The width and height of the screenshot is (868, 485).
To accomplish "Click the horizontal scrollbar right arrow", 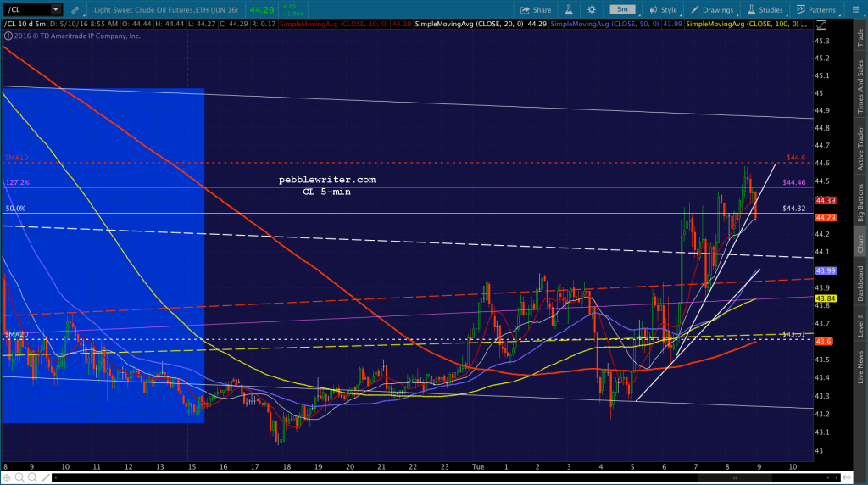I will click(x=837, y=477).
